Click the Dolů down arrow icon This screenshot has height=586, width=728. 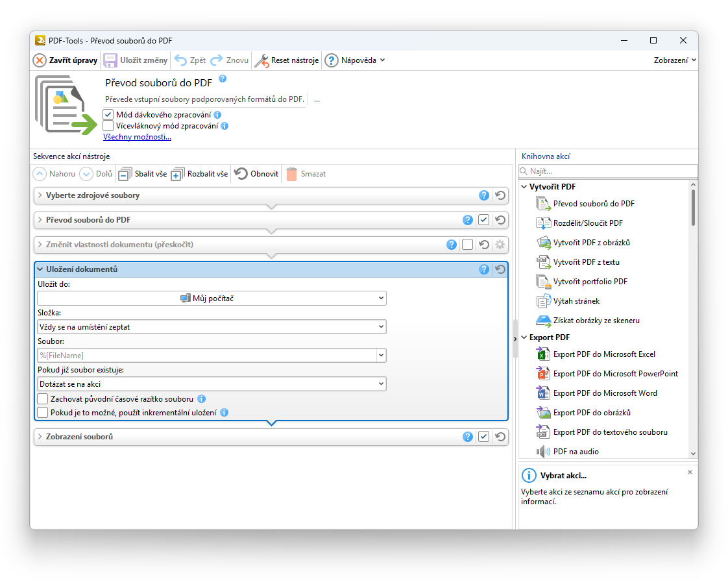(x=86, y=174)
